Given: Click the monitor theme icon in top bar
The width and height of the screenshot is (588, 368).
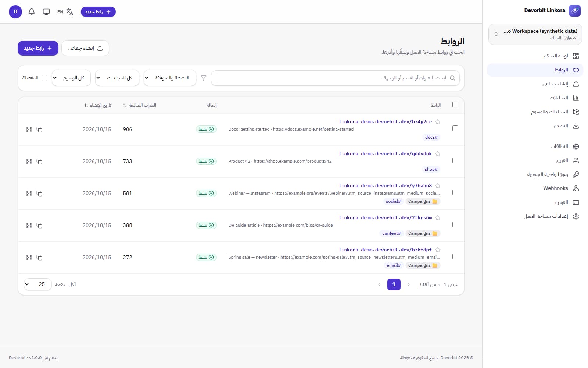Looking at the screenshot, I should pyautogui.click(x=46, y=12).
